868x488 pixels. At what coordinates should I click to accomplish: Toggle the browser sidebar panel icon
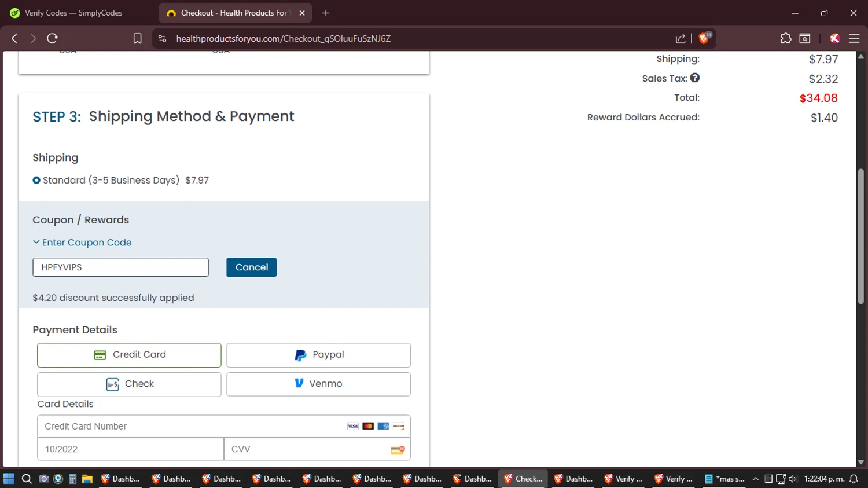click(x=805, y=38)
